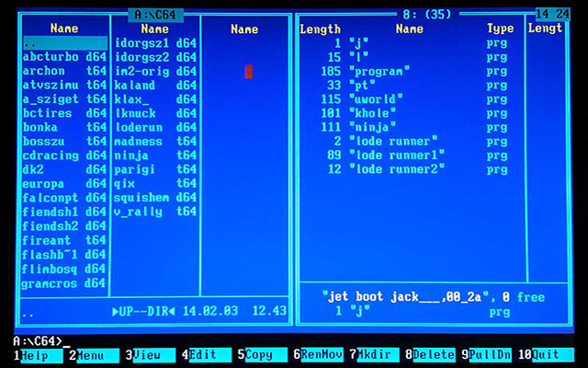Select file abcturbo d64
Screen dimensions: 588x368
tap(64, 57)
